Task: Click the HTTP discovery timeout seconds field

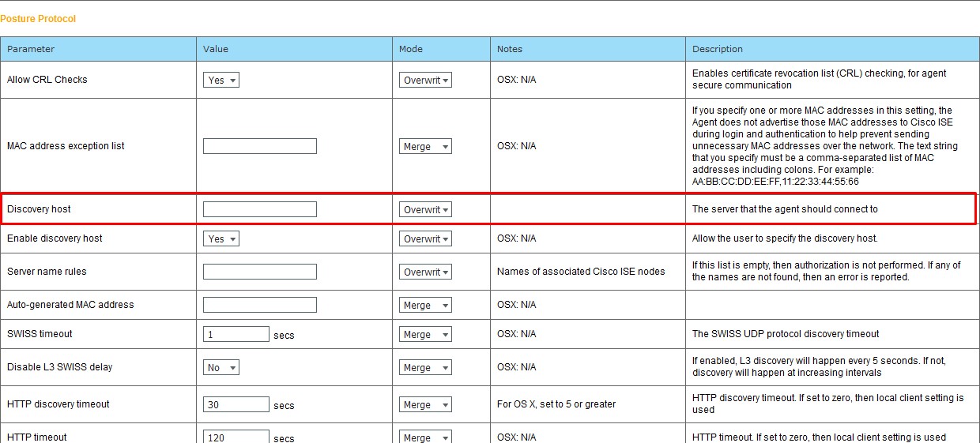Action: click(236, 404)
